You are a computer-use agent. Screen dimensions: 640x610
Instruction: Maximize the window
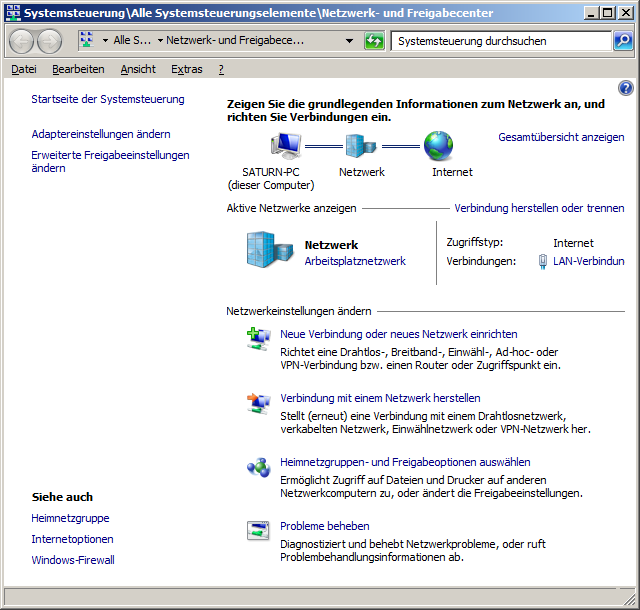(x=607, y=13)
